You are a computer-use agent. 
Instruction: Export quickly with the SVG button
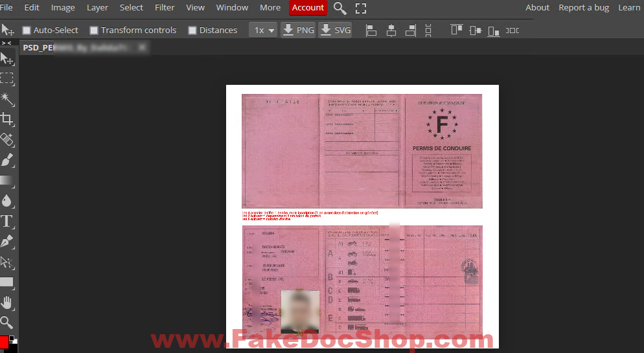pyautogui.click(x=336, y=30)
